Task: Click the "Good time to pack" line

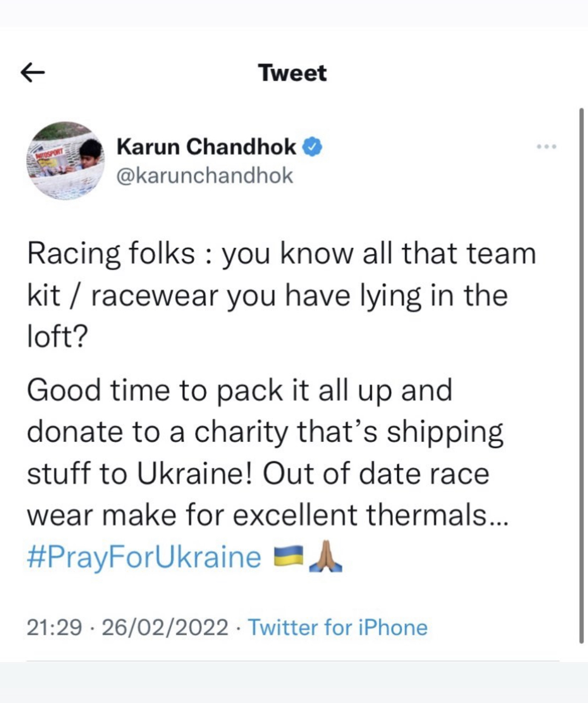Action: click(x=240, y=390)
